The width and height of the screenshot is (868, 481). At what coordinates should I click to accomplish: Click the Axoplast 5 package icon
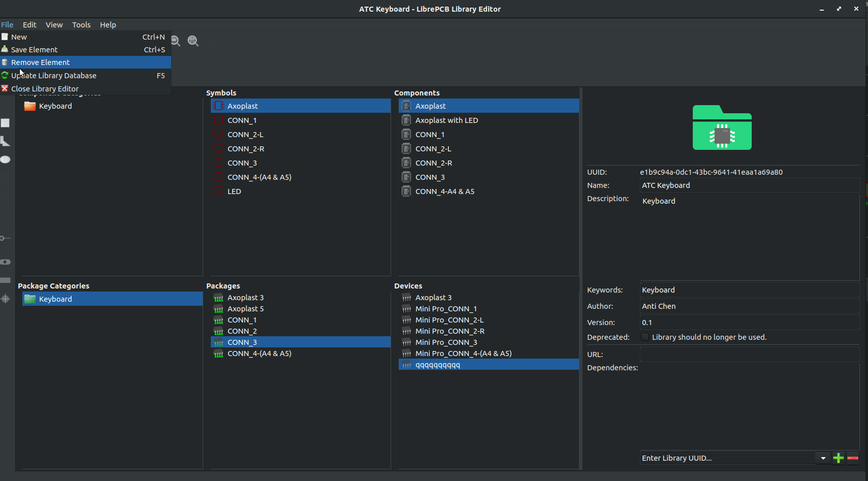pyautogui.click(x=218, y=309)
